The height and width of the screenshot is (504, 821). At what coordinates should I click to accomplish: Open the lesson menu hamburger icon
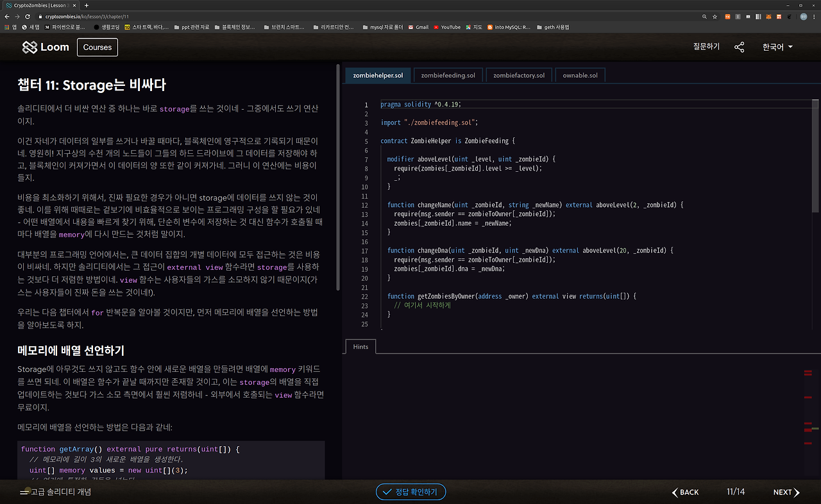coord(24,492)
